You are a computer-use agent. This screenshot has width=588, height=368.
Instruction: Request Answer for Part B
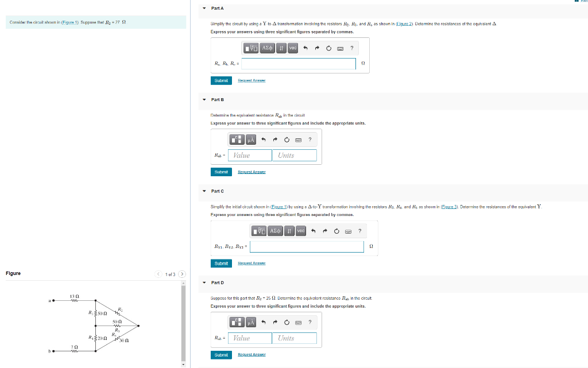coord(252,172)
